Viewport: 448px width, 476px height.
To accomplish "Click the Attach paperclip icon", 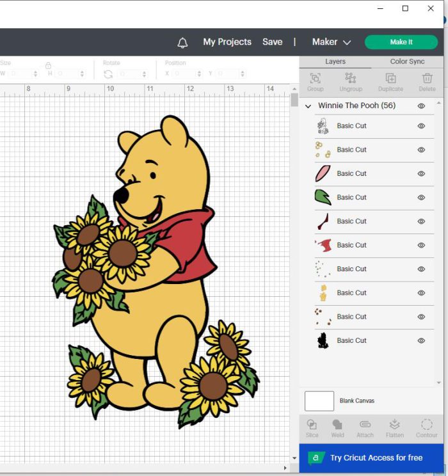I will (365, 424).
